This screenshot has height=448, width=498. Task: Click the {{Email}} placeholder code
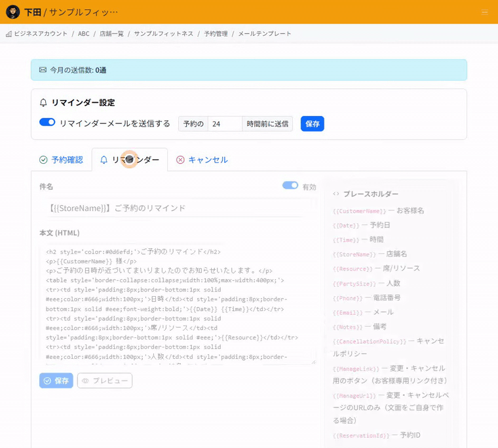click(348, 312)
